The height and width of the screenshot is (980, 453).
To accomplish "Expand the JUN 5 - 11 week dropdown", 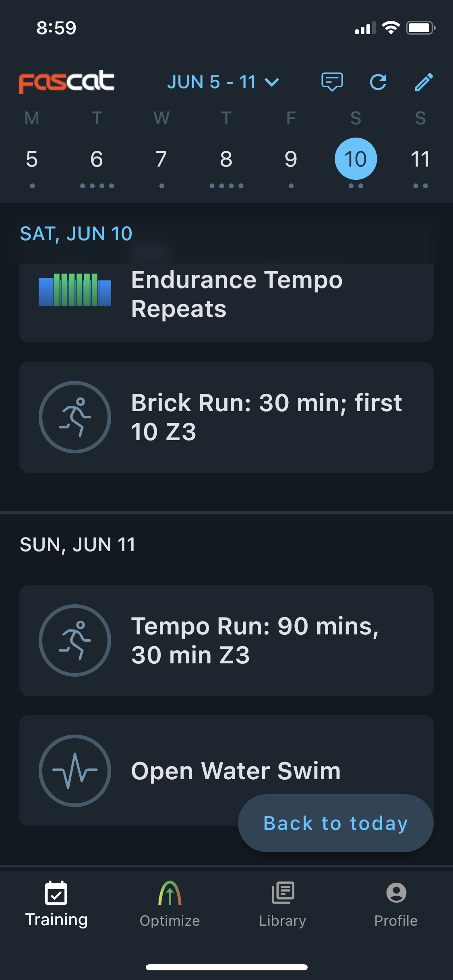I will (223, 82).
